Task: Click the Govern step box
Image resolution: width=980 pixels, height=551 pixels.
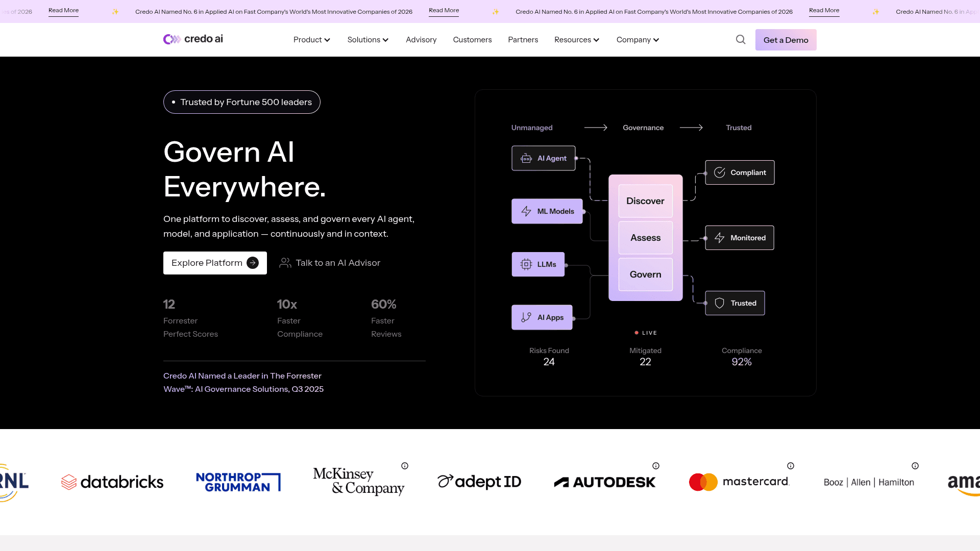Action: (645, 274)
